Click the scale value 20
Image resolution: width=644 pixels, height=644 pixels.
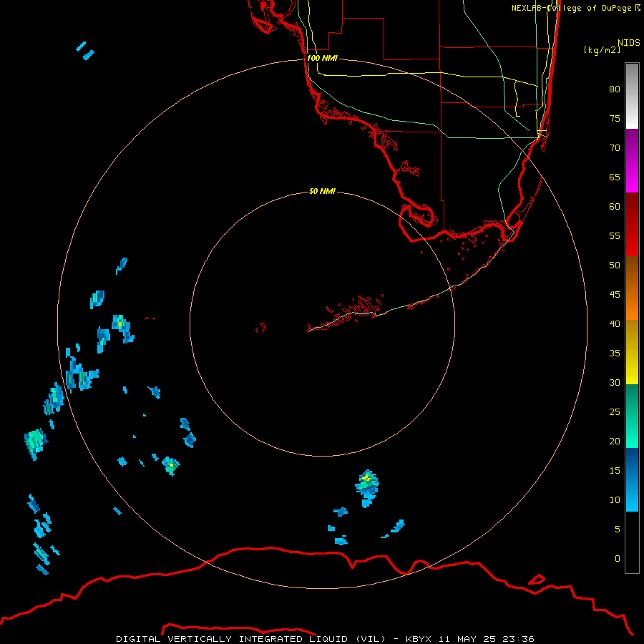615,441
